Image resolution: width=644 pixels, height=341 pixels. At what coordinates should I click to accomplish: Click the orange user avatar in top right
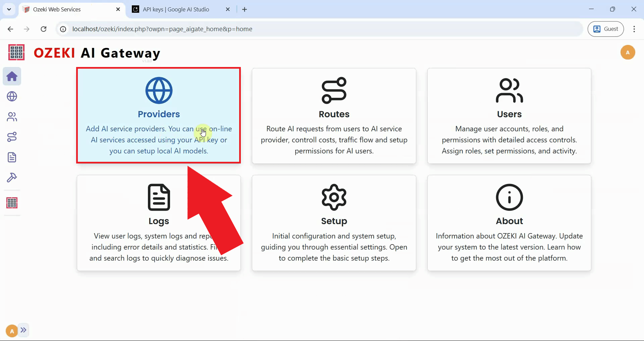pos(628,52)
